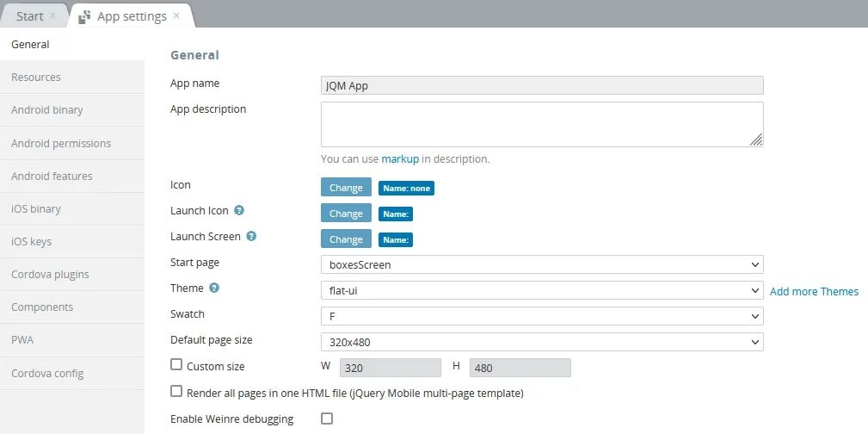Follow the Add more Themes link
The image size is (868, 434).
click(815, 291)
